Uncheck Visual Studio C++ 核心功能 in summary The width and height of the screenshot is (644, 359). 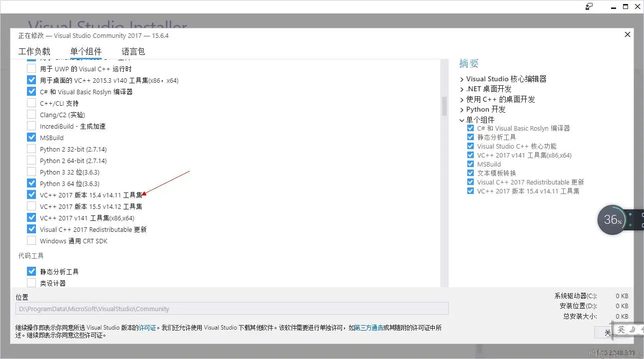[470, 146]
